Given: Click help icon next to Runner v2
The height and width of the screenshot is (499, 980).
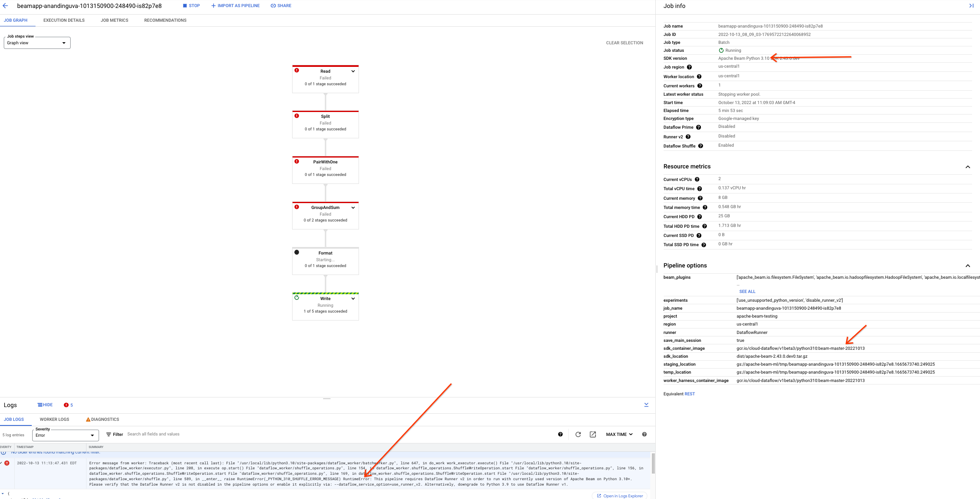Looking at the screenshot, I should (688, 137).
